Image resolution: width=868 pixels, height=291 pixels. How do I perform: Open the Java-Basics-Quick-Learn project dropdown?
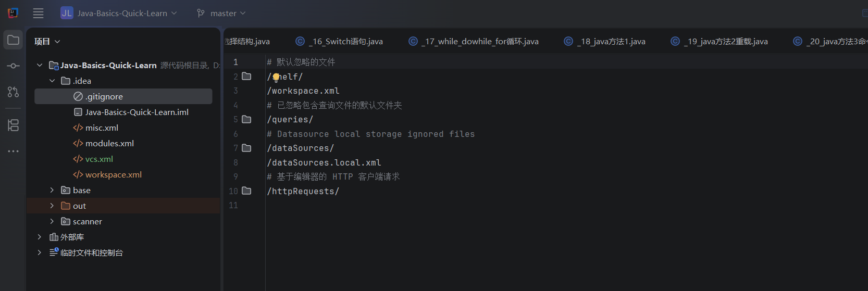click(x=119, y=14)
